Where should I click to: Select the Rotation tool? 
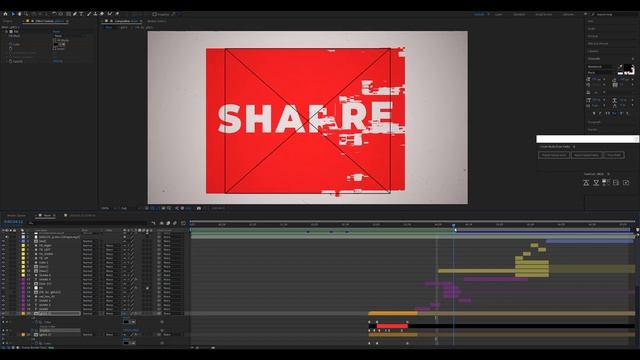54,14
